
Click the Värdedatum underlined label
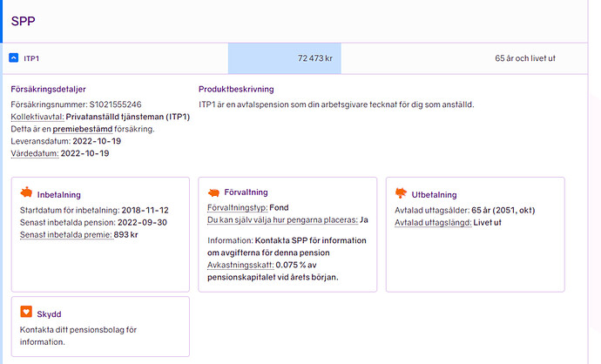point(34,153)
